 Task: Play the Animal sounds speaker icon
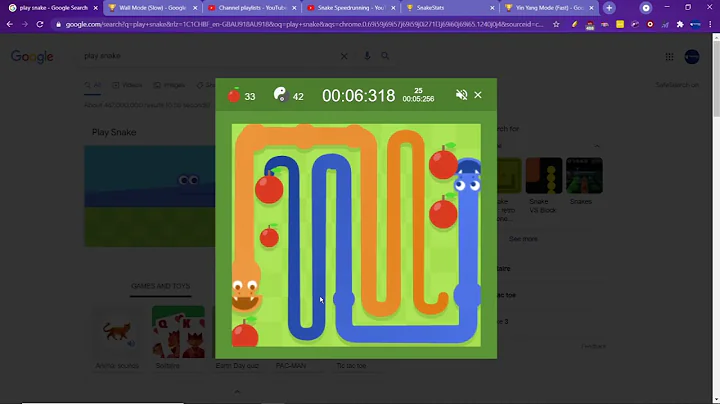point(131,343)
